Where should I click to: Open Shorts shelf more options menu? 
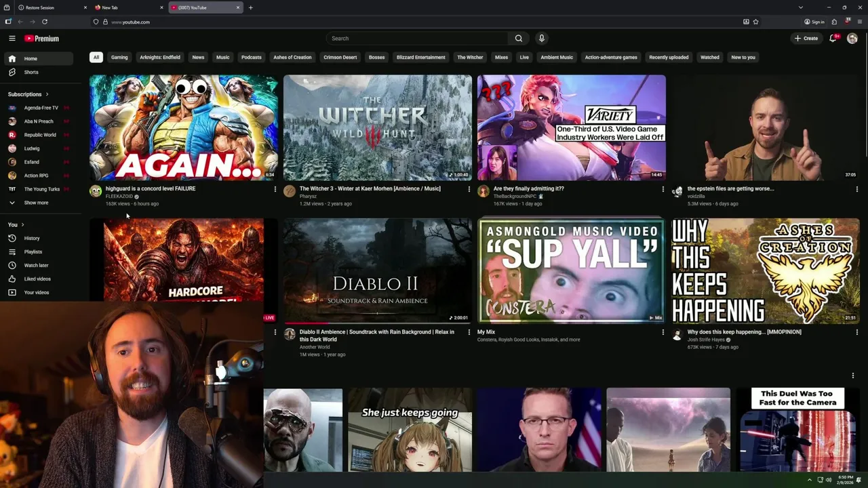(852, 375)
